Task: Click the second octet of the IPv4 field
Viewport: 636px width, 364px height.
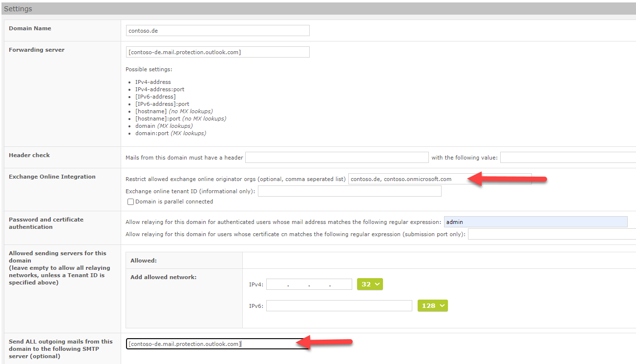Action: tap(298, 284)
